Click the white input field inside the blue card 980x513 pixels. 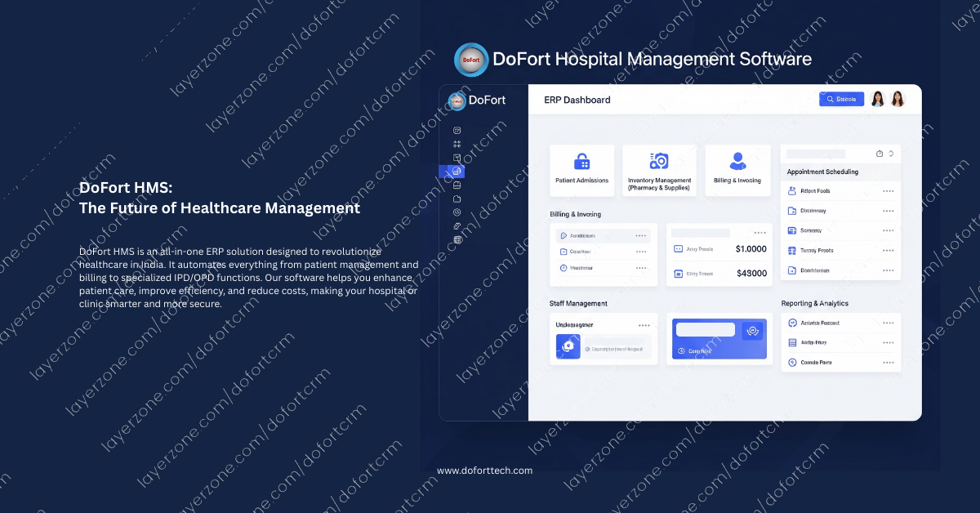click(706, 330)
